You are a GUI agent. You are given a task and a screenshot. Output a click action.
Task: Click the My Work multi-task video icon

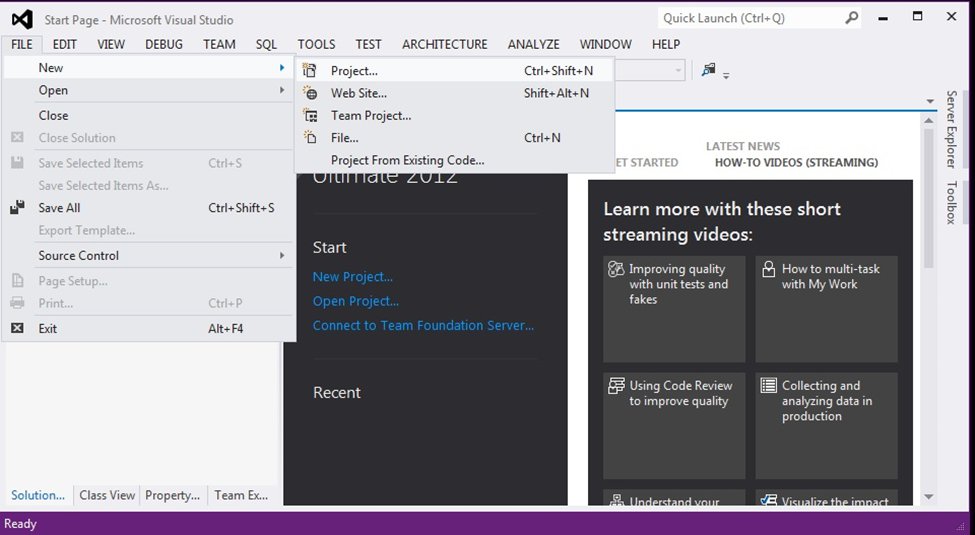click(x=769, y=269)
